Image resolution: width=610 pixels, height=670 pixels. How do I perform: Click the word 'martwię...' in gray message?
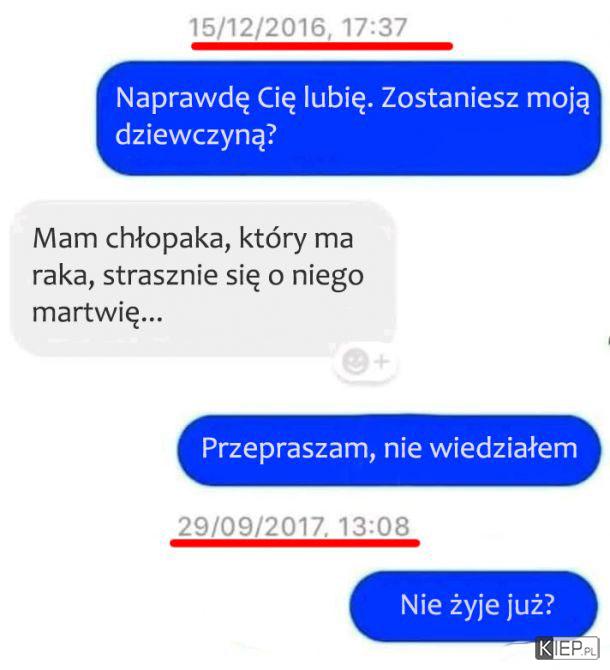coord(97,313)
